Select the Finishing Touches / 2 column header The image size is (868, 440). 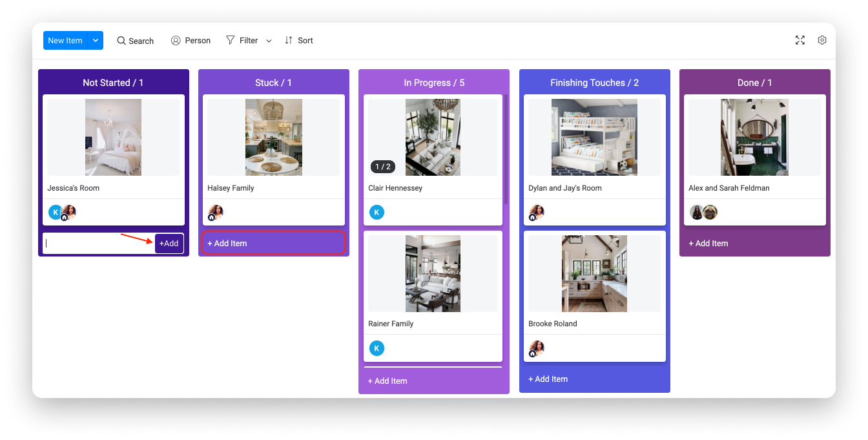point(594,83)
